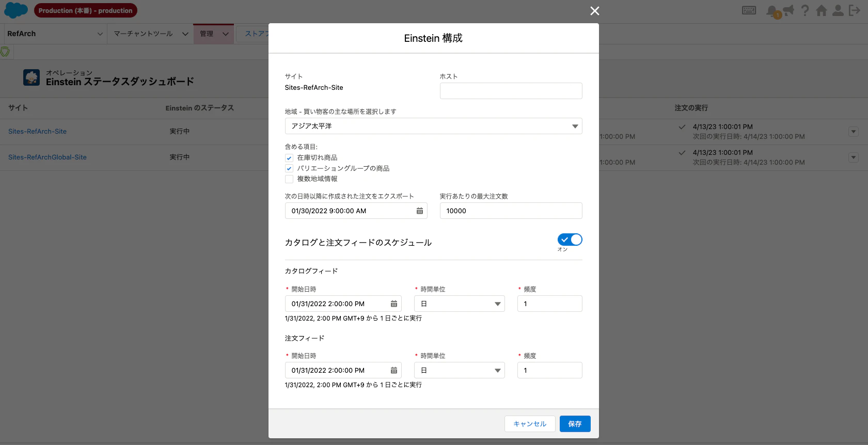This screenshot has width=868, height=445.
Task: Click 注文フィード 頻度 field
Action: [x=550, y=370]
